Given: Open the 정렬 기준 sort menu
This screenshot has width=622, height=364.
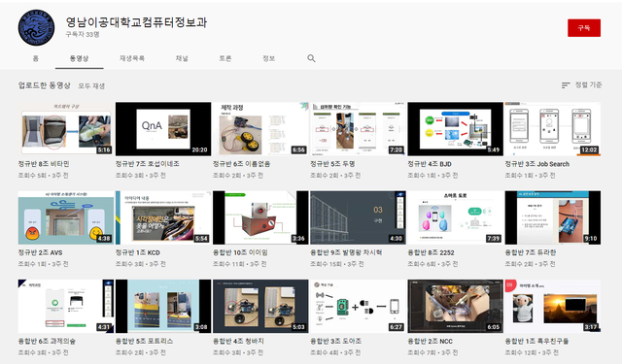Looking at the screenshot, I should coord(582,85).
